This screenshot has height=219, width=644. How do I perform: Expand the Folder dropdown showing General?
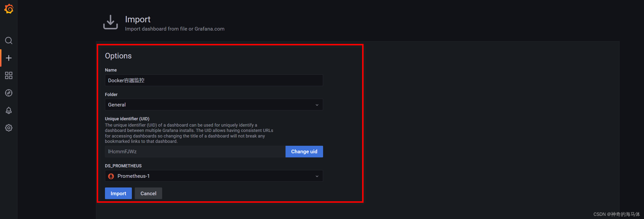coord(214,105)
